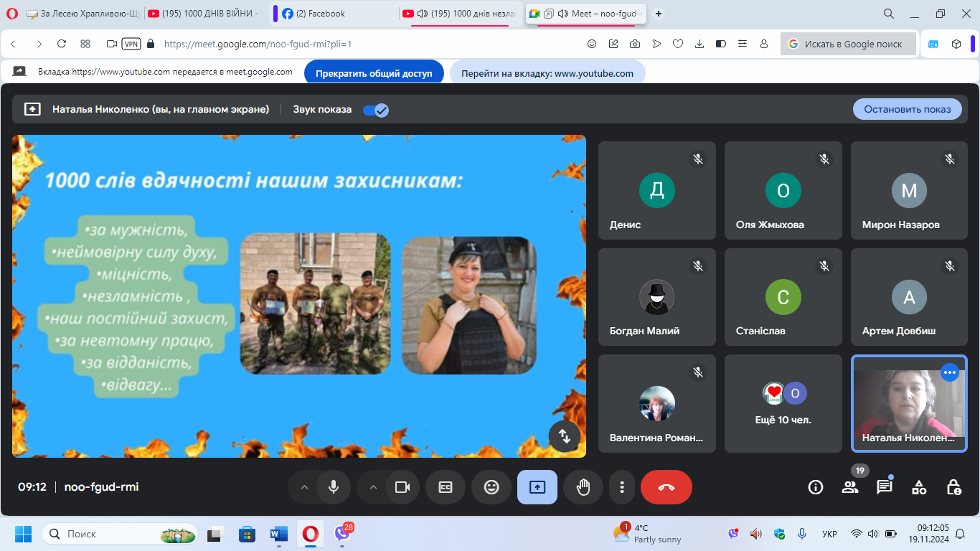This screenshot has width=980, height=551.
Task: Click Перейти на вкладку youtube.com button
Action: click(x=547, y=73)
